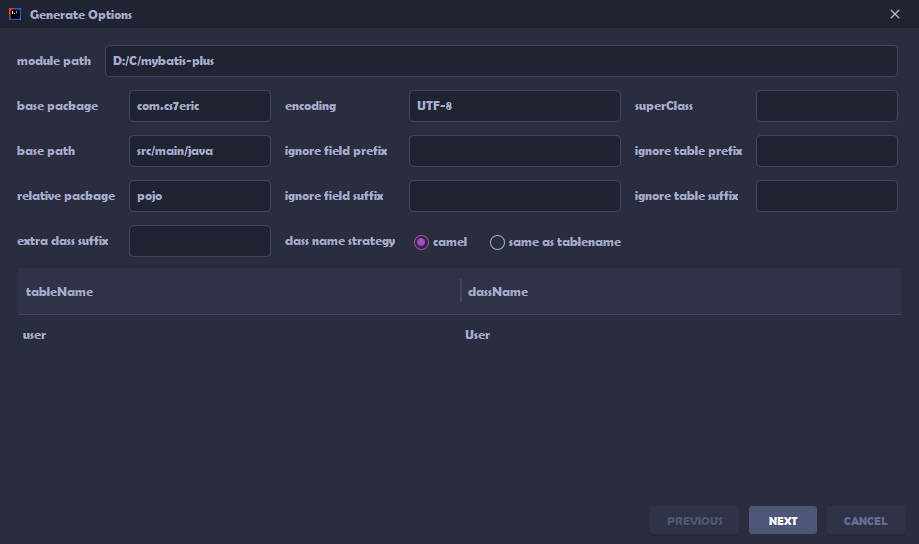Viewport: 919px width, 544px height.
Task: Select the User class name cell
Action: 681,335
